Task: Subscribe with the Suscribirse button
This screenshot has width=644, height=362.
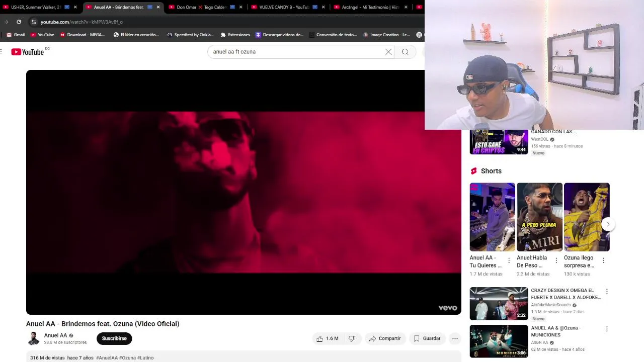Action: (x=114, y=338)
